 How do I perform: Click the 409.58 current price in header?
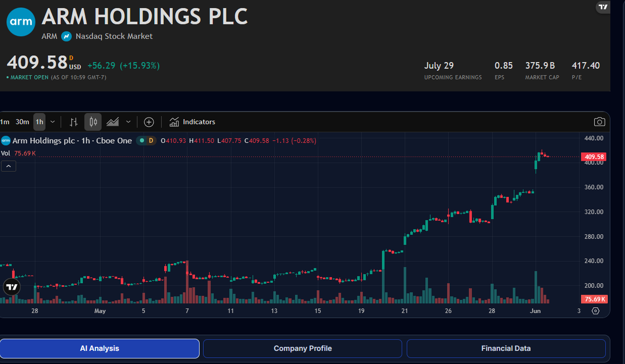point(37,62)
